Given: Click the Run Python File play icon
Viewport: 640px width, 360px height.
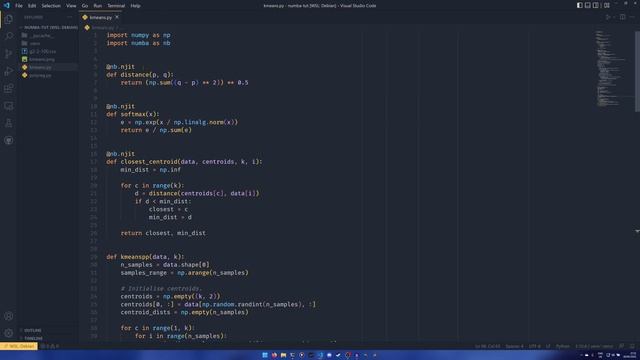Looking at the screenshot, I should (608, 17).
